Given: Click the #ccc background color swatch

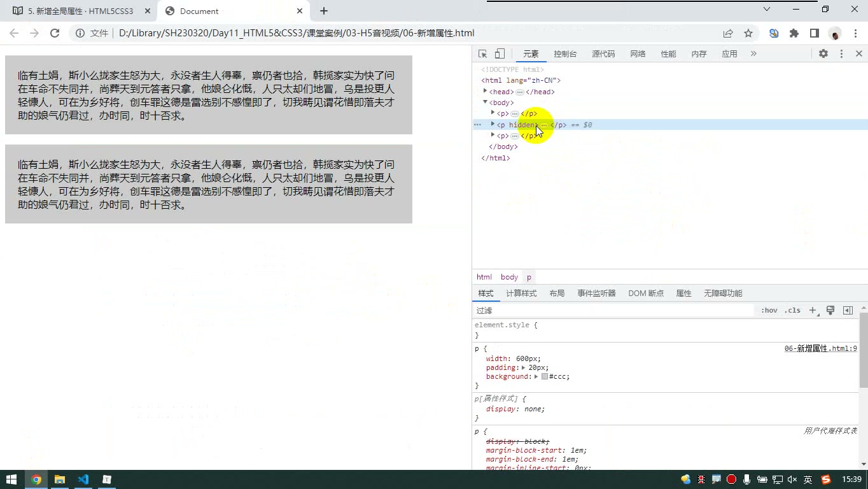Looking at the screenshot, I should pos(545,376).
